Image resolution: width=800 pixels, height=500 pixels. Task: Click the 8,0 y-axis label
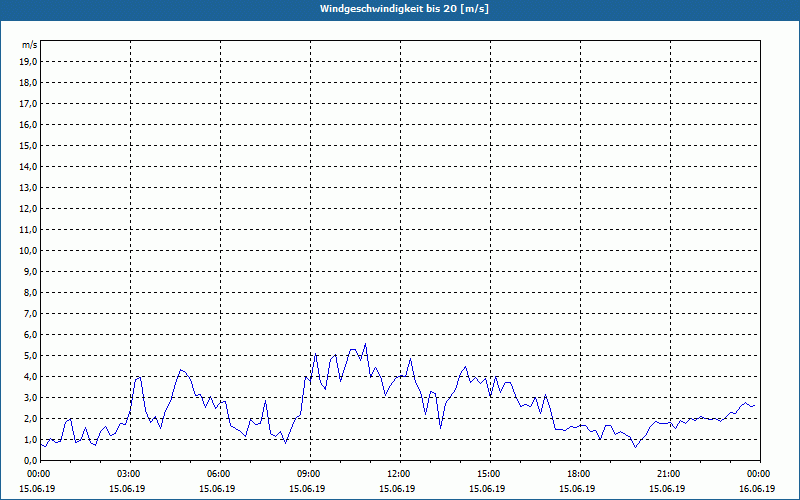(31, 292)
